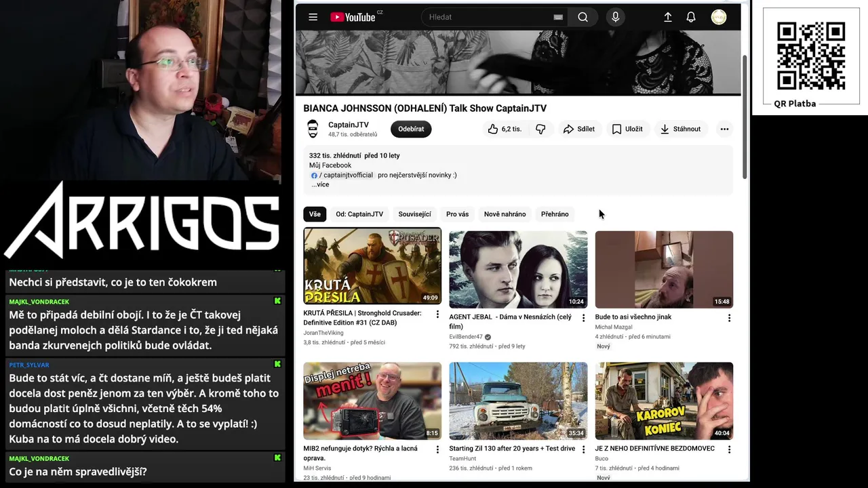Open Bude to asi všechno jinak thumbnail
The image size is (868, 488).
[664, 269]
